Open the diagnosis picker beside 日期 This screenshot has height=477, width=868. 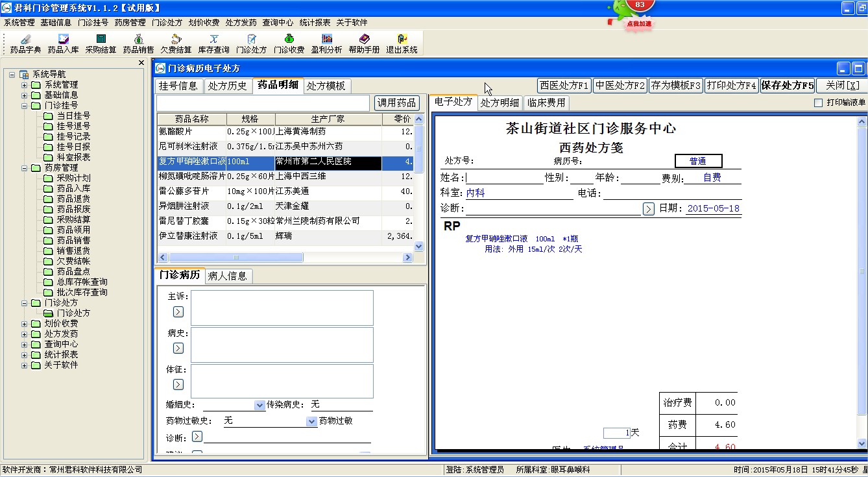pyautogui.click(x=649, y=208)
